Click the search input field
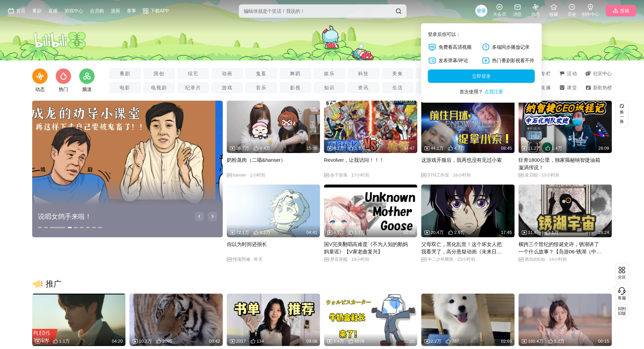The height and width of the screenshot is (349, 644). pos(317,11)
